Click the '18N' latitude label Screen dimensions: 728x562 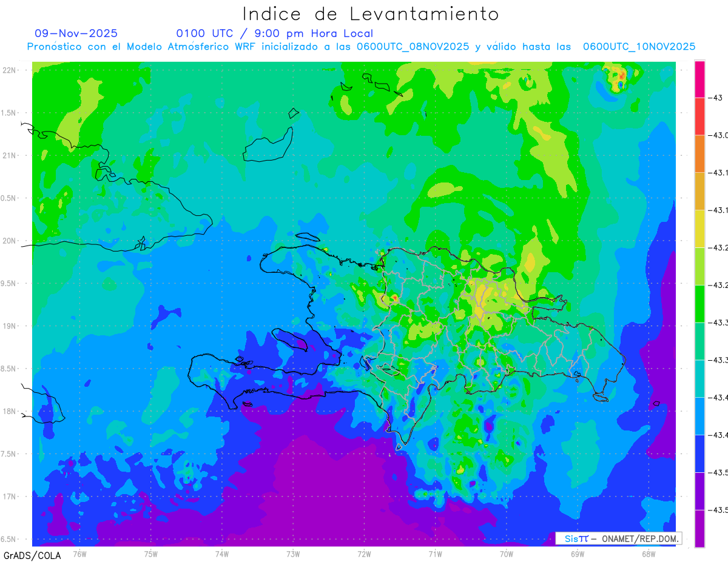pos(9,411)
